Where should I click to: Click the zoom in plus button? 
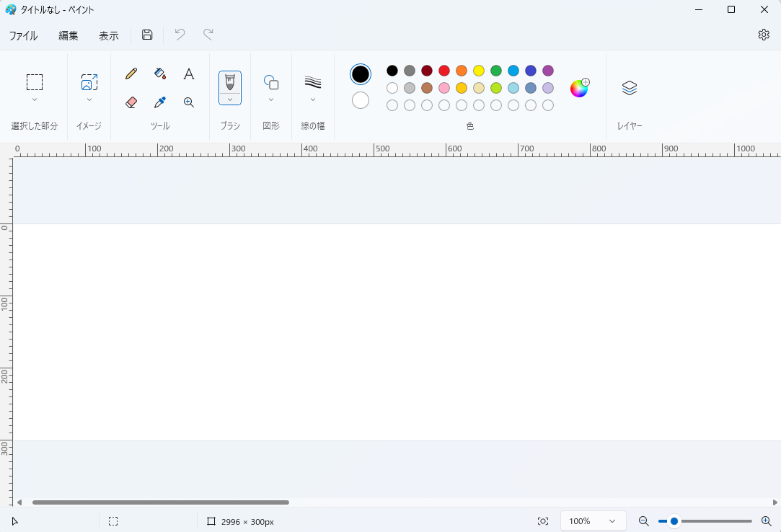pos(767,521)
